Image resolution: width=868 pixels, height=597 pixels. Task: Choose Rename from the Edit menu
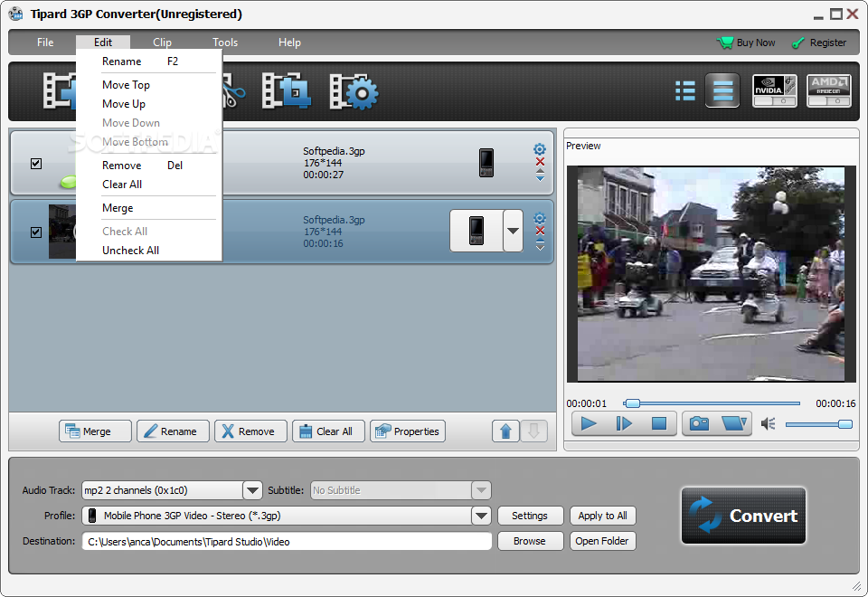[148, 62]
